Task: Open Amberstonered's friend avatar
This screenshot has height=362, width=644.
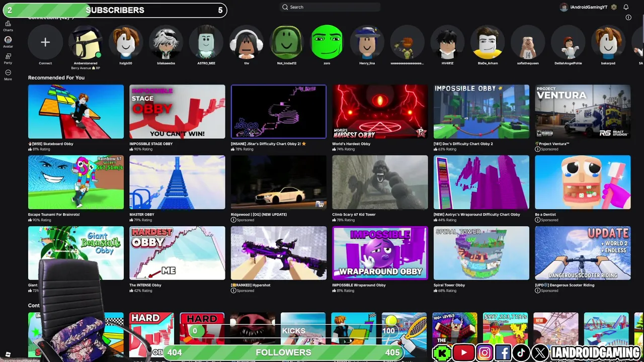Action: [x=86, y=42]
